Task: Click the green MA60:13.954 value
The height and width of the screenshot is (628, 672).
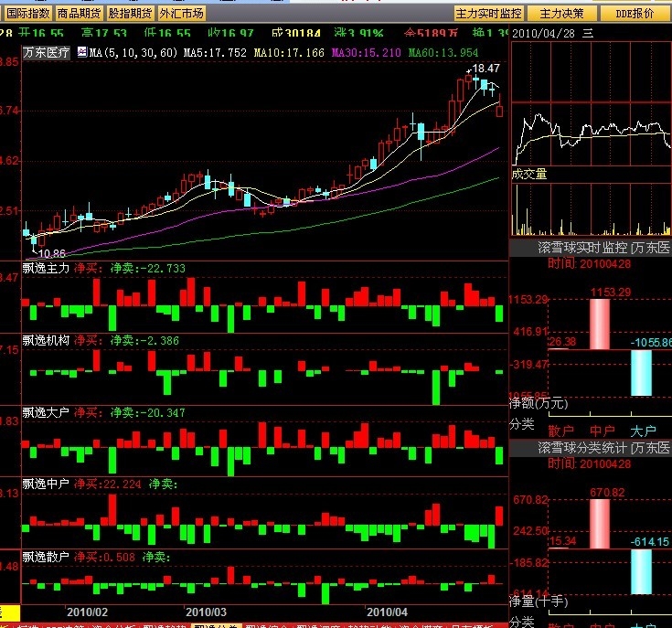Action: tap(443, 53)
